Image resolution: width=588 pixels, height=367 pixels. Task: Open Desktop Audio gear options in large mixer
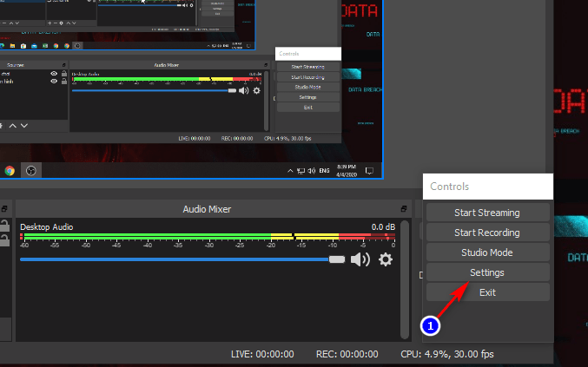pyautogui.click(x=386, y=259)
